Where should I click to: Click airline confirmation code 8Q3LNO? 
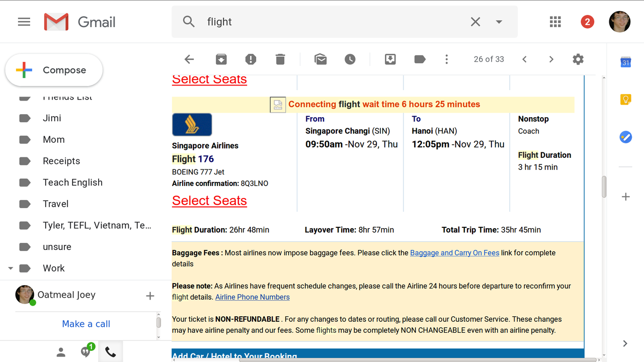[255, 184]
